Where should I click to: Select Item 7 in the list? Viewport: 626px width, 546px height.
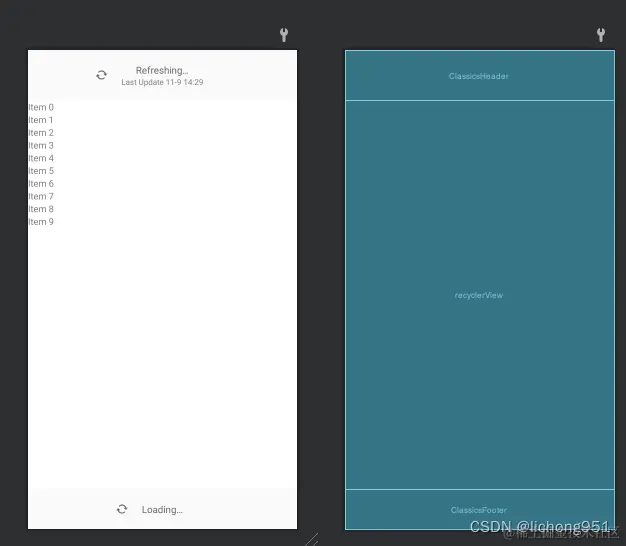click(41, 196)
